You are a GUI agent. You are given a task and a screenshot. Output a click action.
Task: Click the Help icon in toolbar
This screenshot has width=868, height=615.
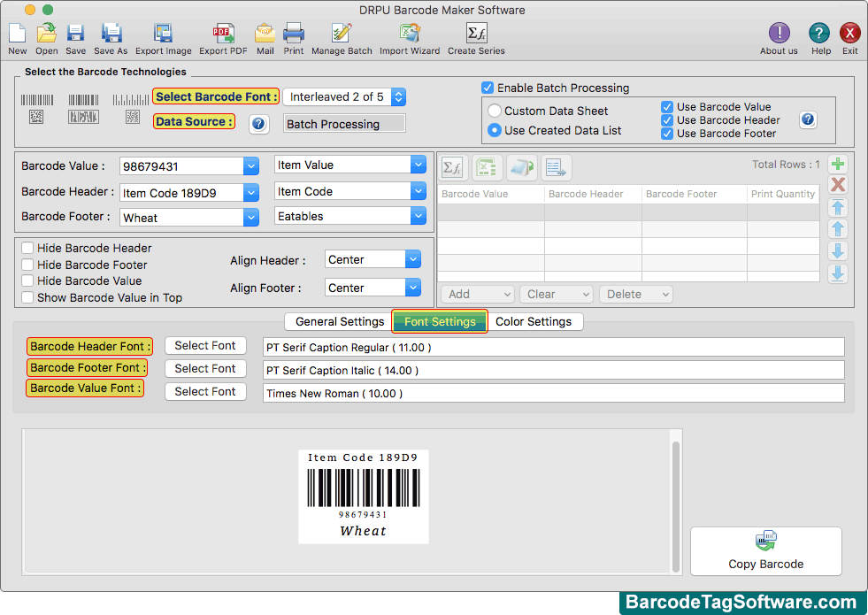(x=818, y=34)
